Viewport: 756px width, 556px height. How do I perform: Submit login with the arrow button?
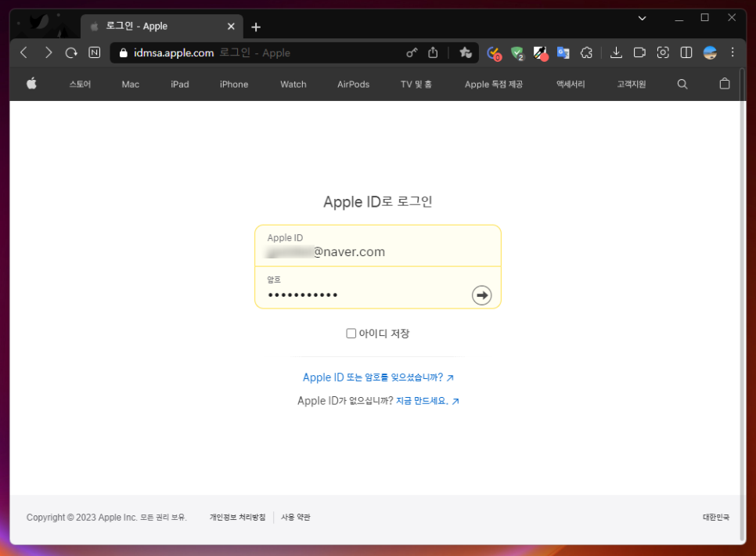pyautogui.click(x=481, y=295)
